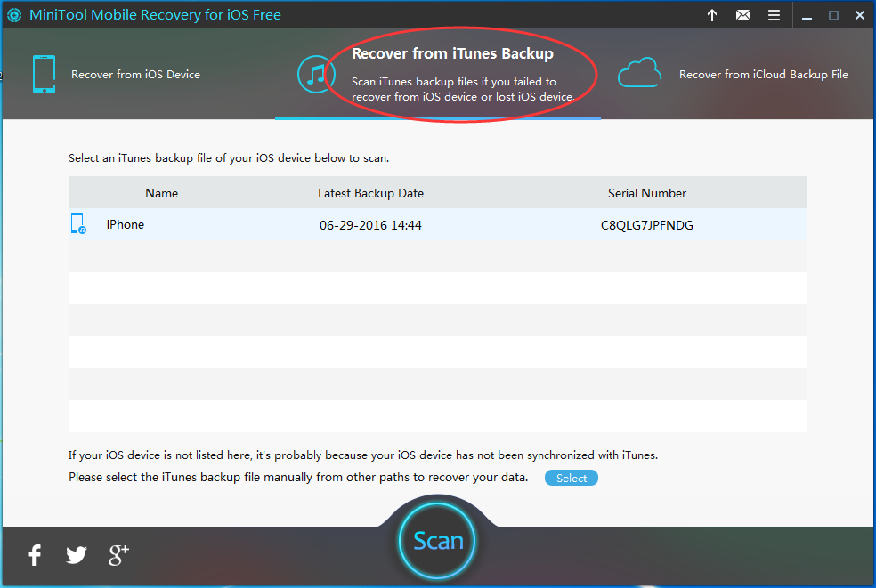Open the email feedback envelope icon
876x588 pixels.
(x=743, y=15)
